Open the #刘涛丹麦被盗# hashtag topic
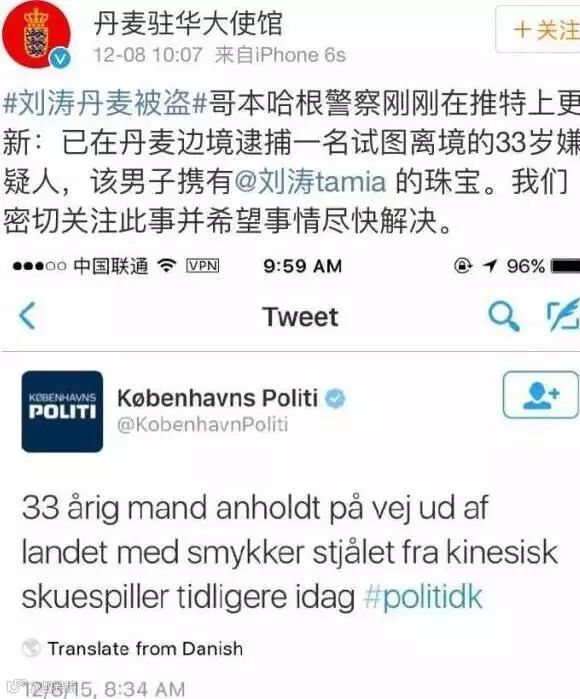580x699 pixels. [106, 103]
